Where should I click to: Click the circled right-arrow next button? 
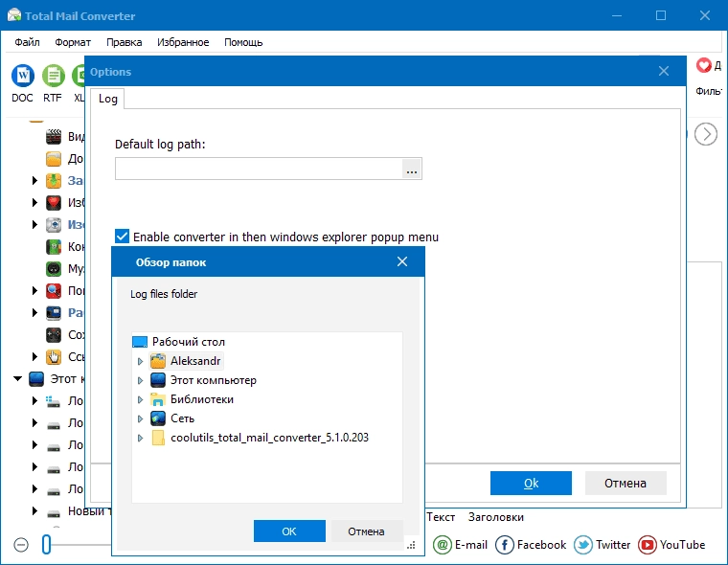pos(706,134)
